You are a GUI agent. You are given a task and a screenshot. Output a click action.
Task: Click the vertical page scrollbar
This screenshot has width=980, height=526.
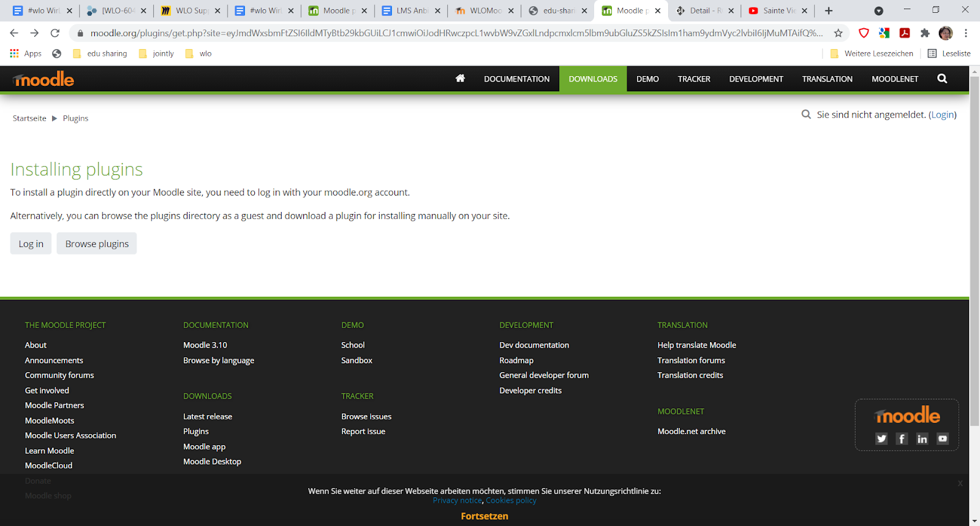(x=974, y=251)
